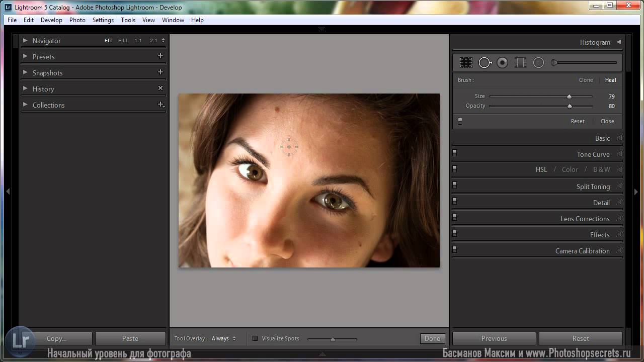Click Reset in the Spot Removal panel
This screenshot has width=644, height=362.
click(578, 121)
